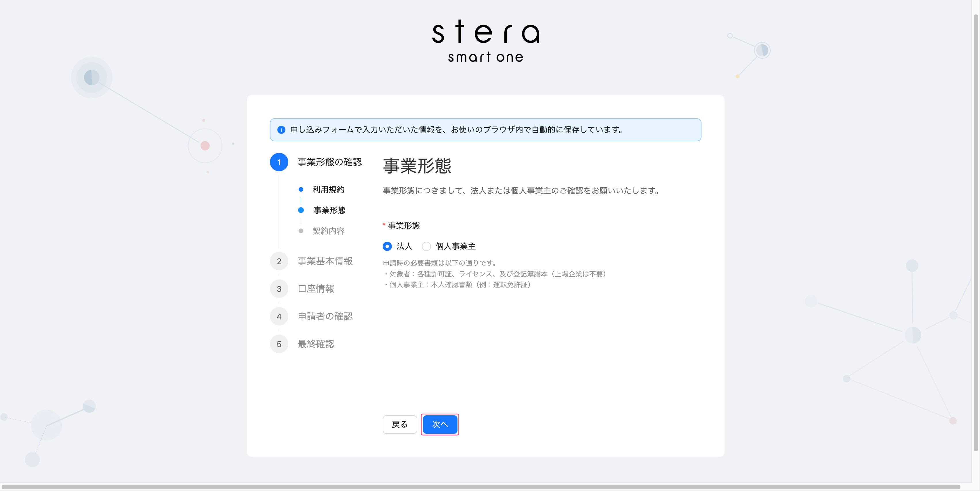Select the 事業基本情報 step label
Screen dimensions: 980x491
coord(325,261)
